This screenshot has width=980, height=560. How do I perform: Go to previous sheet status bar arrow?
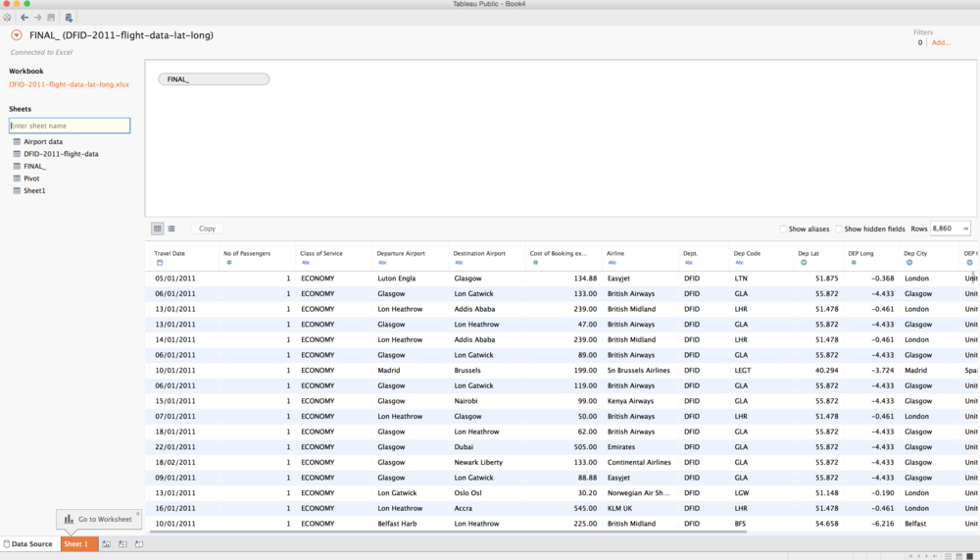[x=918, y=556]
